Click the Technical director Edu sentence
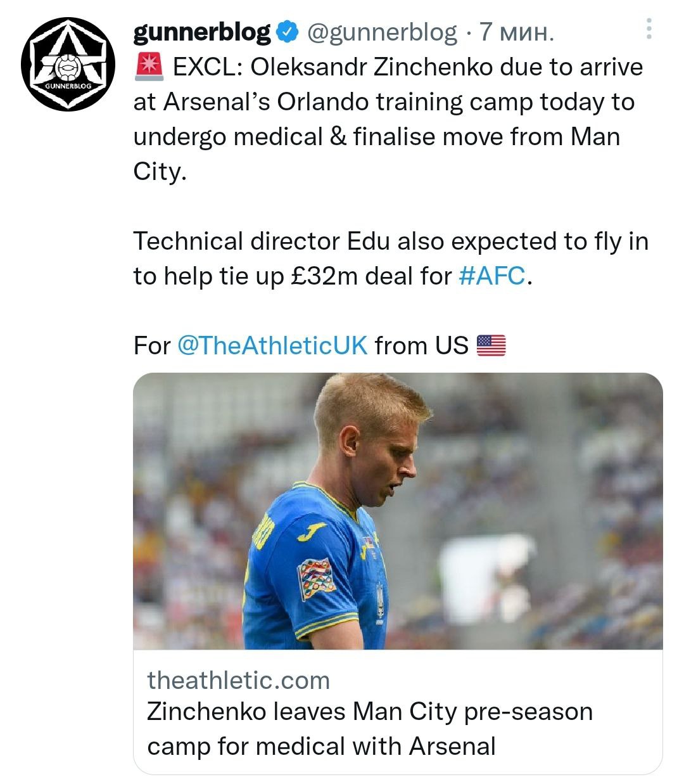Image resolution: width=684 pixels, height=784 pixels. tap(390, 241)
